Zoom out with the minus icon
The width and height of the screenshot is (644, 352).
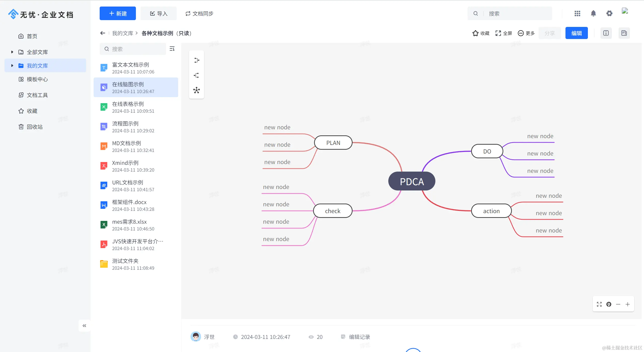click(618, 304)
